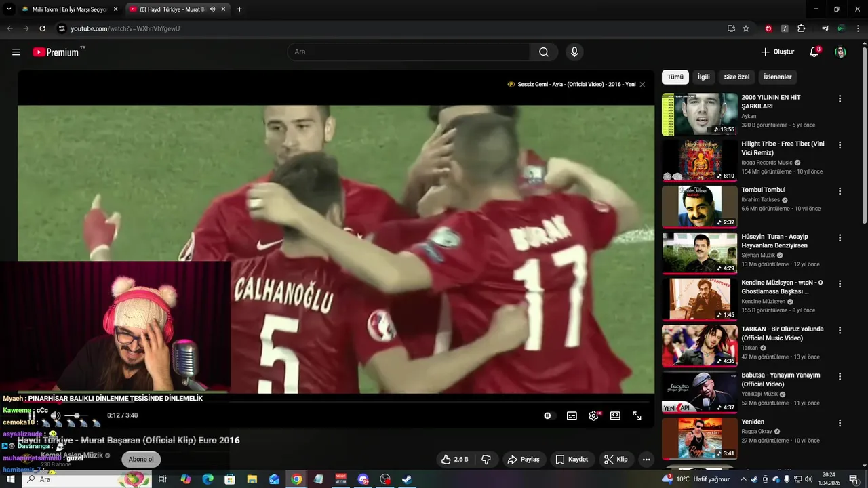Image resolution: width=868 pixels, height=488 pixels.
Task: Toggle subtitles in the video player
Action: (572, 415)
